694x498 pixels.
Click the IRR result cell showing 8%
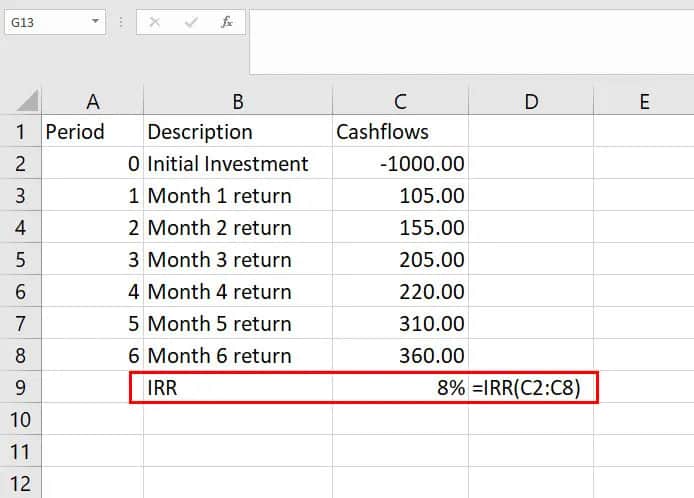pos(400,387)
